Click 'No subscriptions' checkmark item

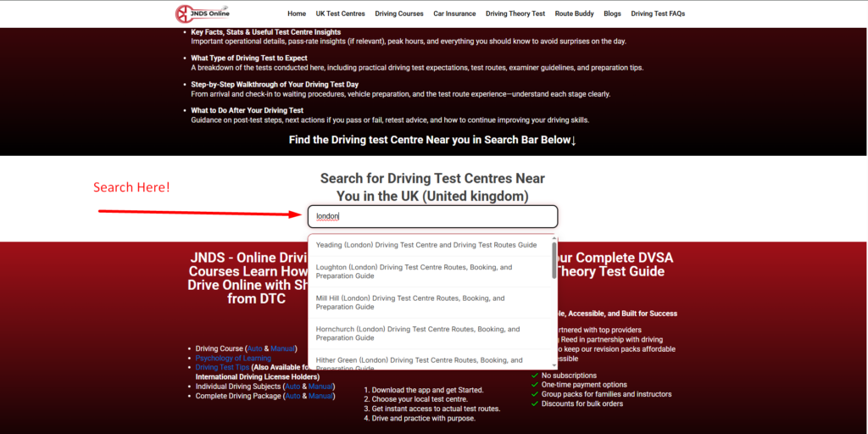coord(564,376)
